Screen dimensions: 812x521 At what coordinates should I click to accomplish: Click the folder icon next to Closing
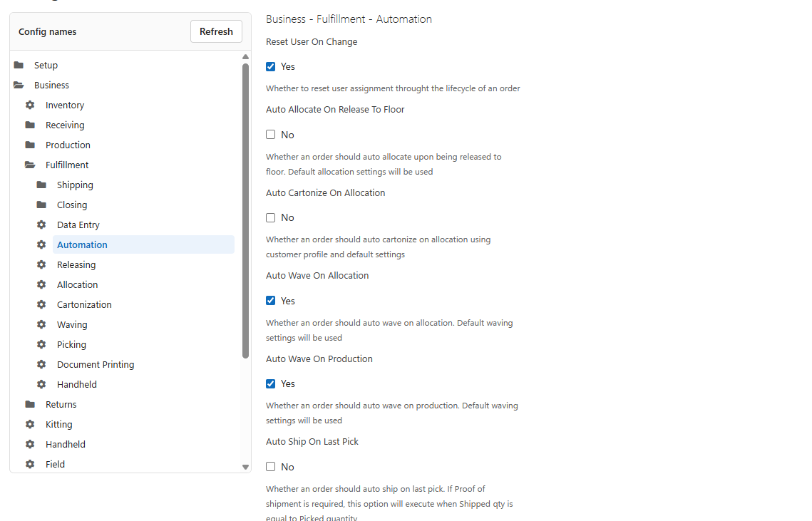click(x=41, y=205)
